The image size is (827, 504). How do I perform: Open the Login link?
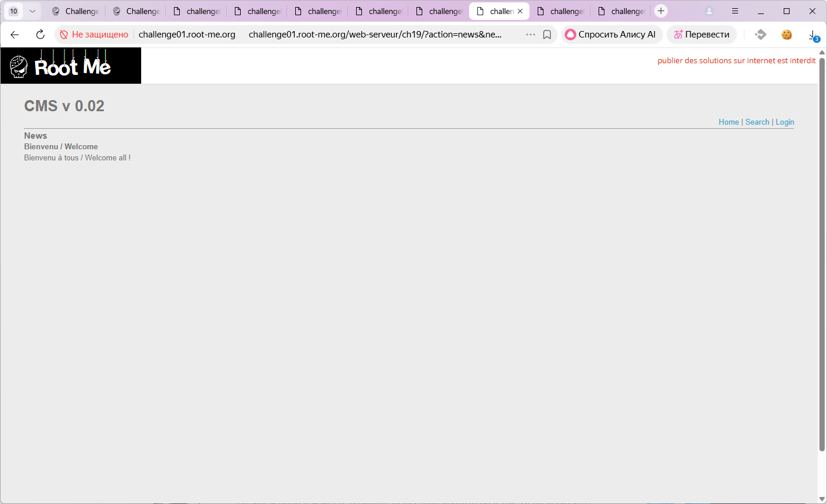(785, 122)
